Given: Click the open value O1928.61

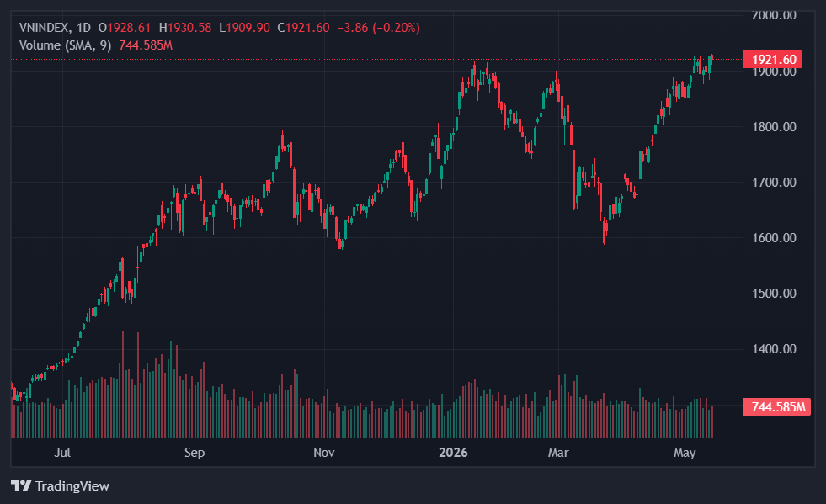Looking at the screenshot, I should pos(125,28).
